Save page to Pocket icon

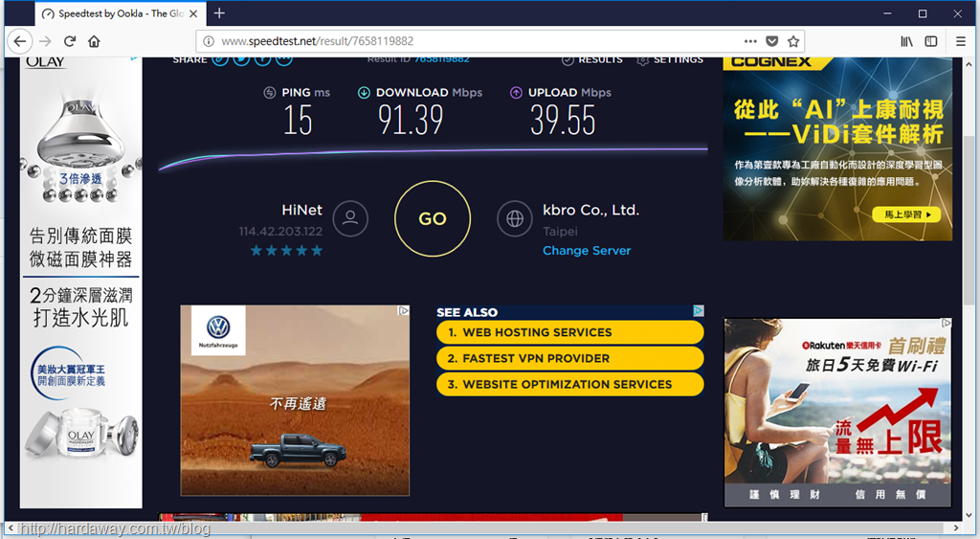(772, 41)
